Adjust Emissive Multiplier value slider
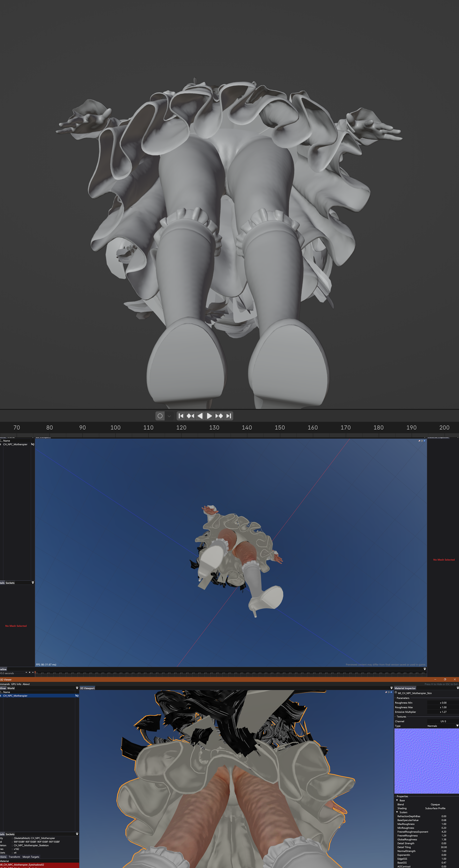459x868 pixels. [443, 712]
